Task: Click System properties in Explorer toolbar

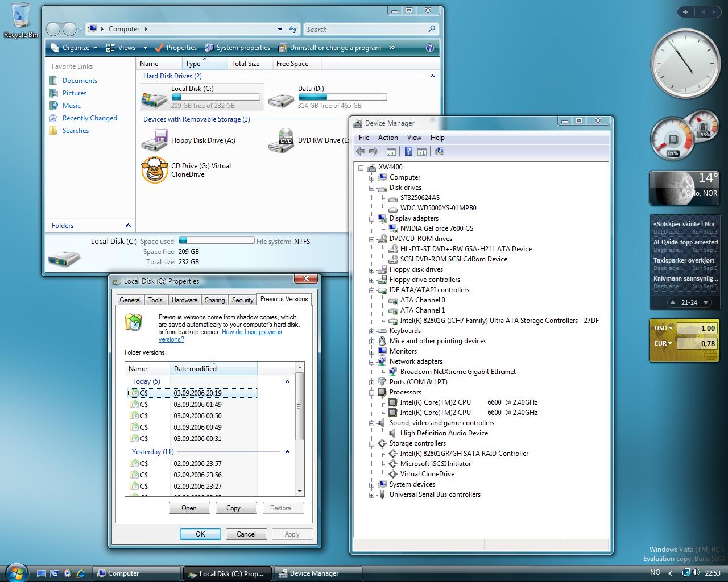Action: point(237,48)
